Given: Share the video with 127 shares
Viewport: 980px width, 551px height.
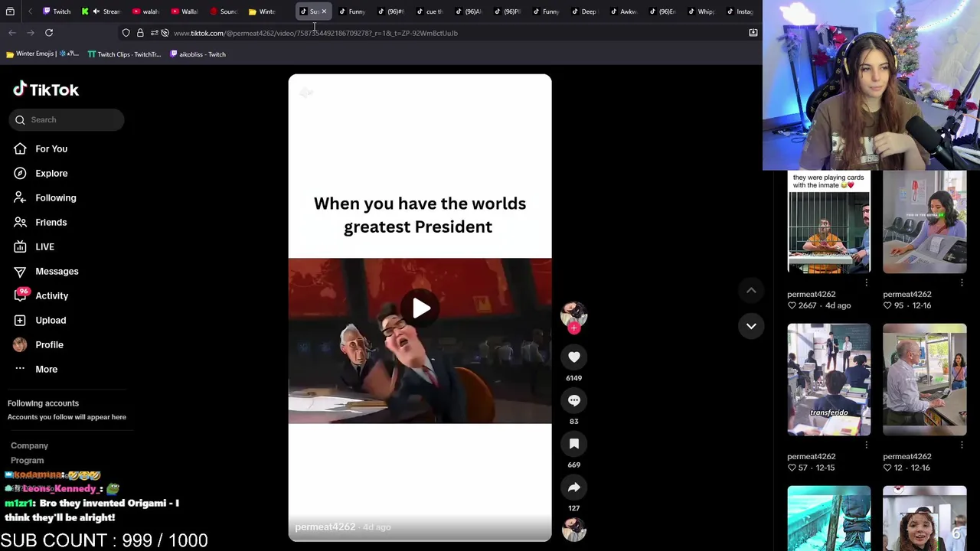Looking at the screenshot, I should tap(574, 487).
